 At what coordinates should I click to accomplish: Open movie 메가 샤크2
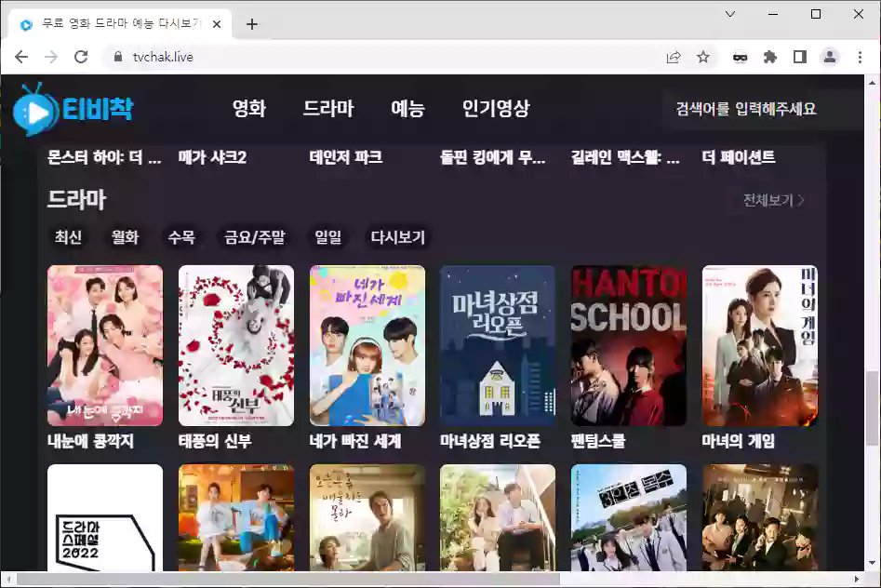[x=212, y=157]
